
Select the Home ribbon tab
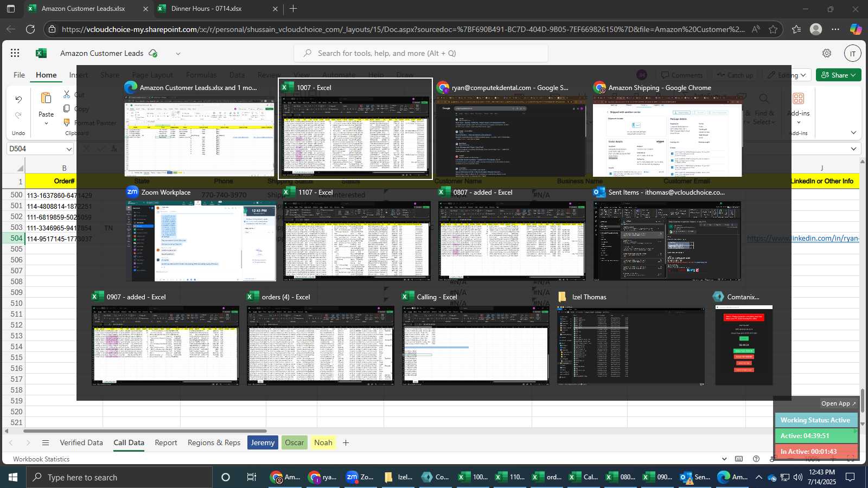tap(46, 75)
